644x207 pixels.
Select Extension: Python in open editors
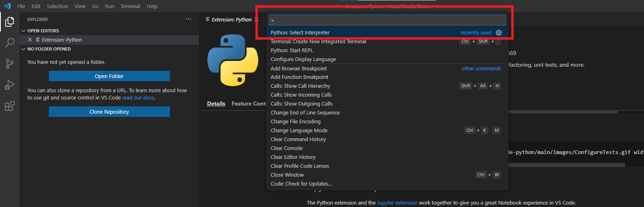pyautogui.click(x=109, y=40)
